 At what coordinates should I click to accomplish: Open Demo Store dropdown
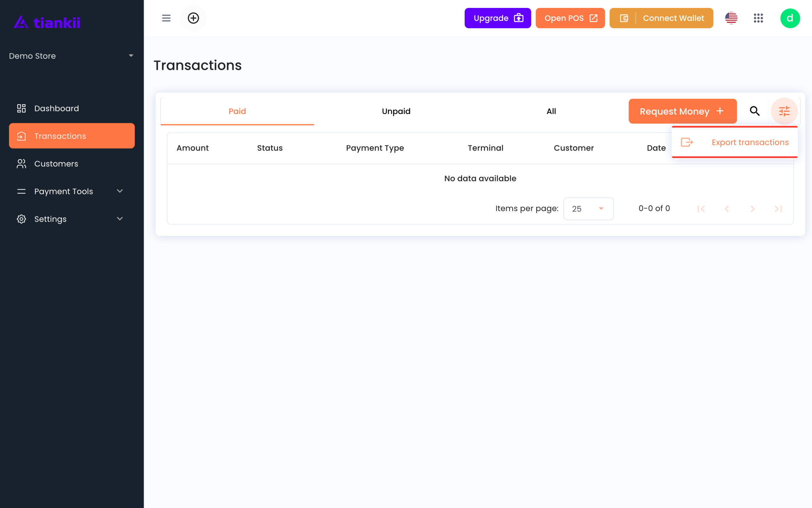pyautogui.click(x=72, y=56)
